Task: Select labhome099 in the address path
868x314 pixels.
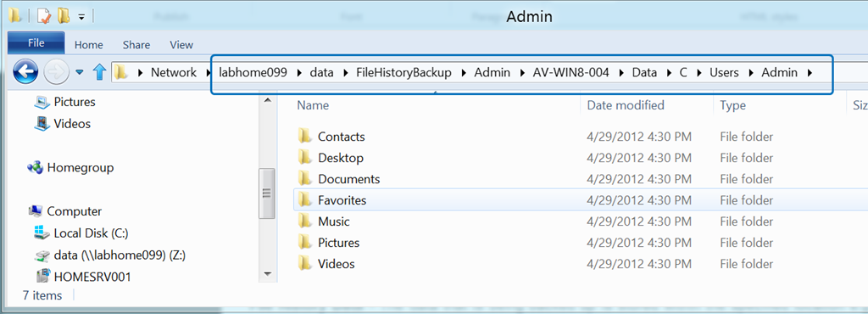Action: point(253,72)
